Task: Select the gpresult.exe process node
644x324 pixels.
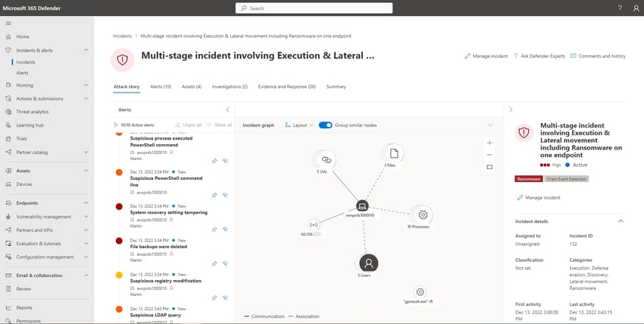Action: (x=420, y=292)
